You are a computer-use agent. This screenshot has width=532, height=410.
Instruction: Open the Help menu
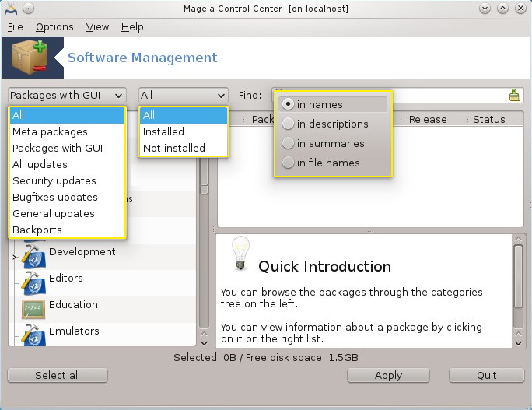pos(132,26)
